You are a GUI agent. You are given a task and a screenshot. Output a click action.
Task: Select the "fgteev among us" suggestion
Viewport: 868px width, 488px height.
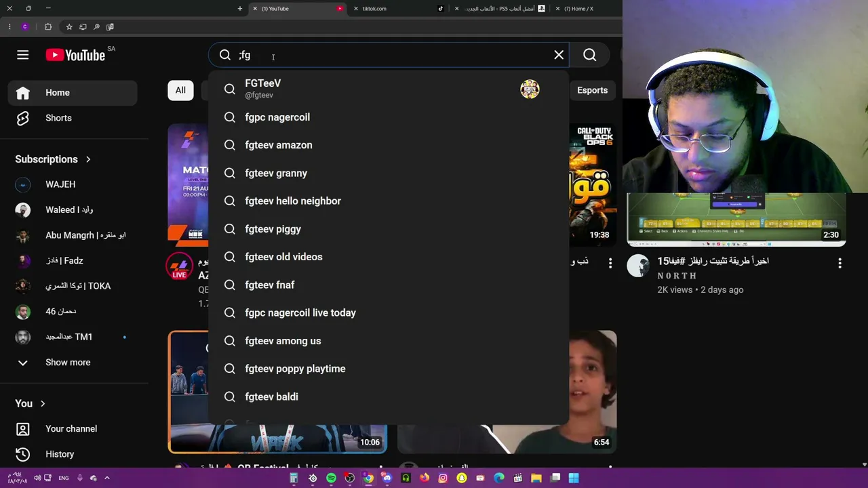pyautogui.click(x=389, y=341)
